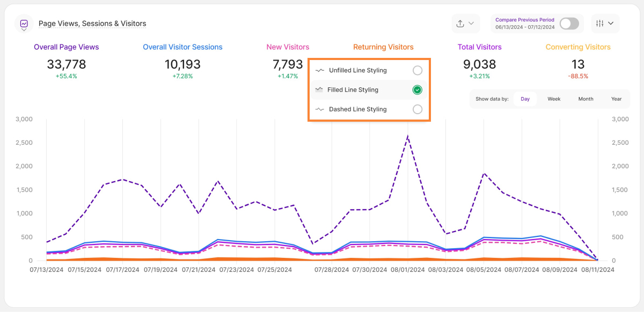
Task: Click the Unfilled Line Styling line icon
Action: tap(320, 70)
